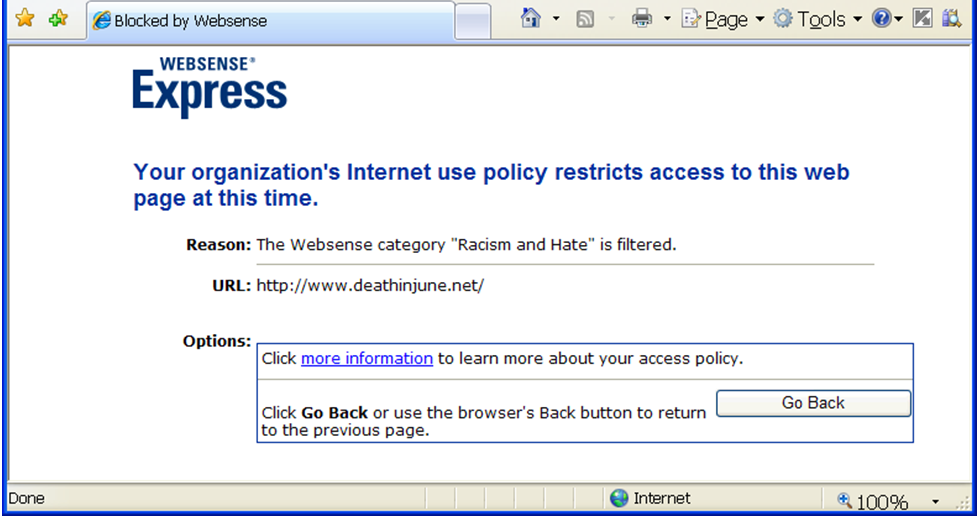Screen dimensions: 979x518
Task: Click the Websense Express logo
Action: coord(209,87)
